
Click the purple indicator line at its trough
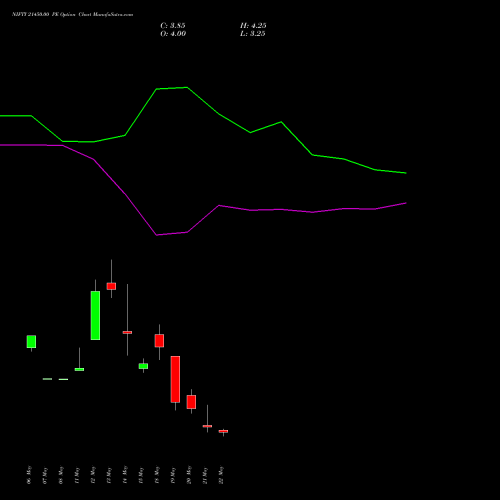tap(157, 235)
